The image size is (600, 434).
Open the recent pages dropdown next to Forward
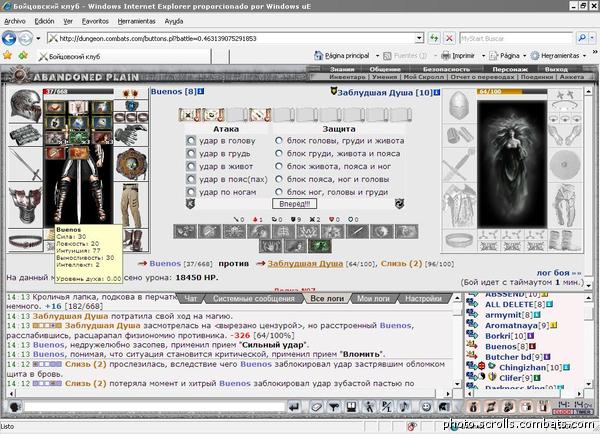pos(38,38)
